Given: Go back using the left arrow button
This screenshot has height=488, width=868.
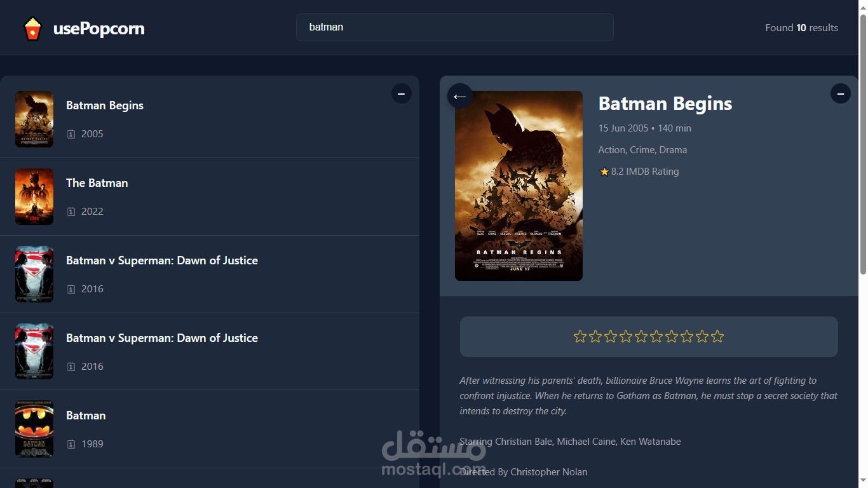Looking at the screenshot, I should [460, 96].
